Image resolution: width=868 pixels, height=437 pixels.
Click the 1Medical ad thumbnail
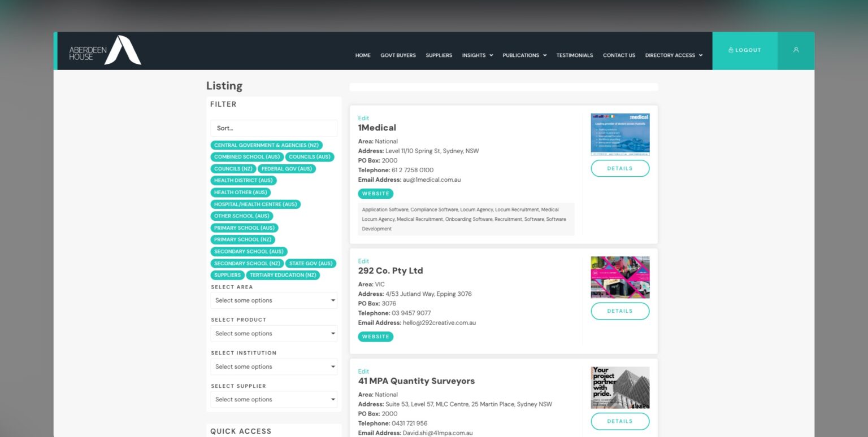[x=620, y=134]
